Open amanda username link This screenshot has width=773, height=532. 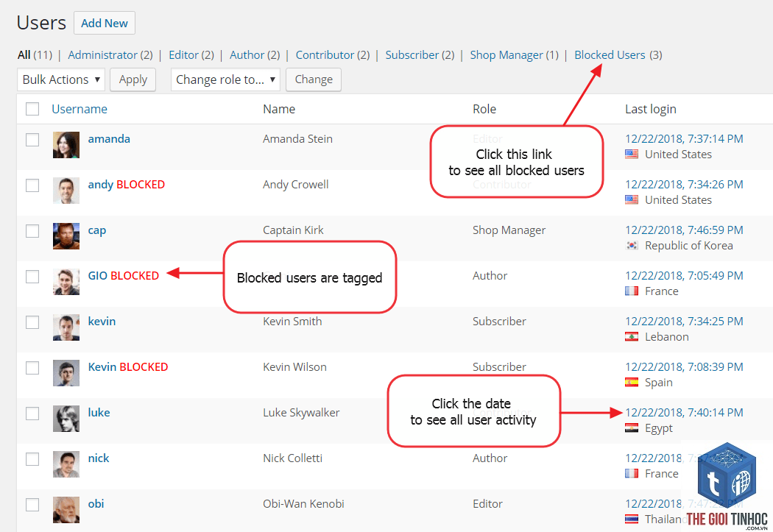(x=109, y=139)
